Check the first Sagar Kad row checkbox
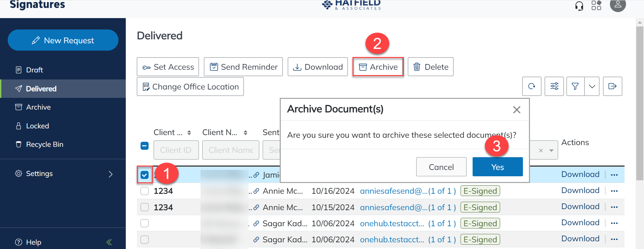 coord(145,223)
